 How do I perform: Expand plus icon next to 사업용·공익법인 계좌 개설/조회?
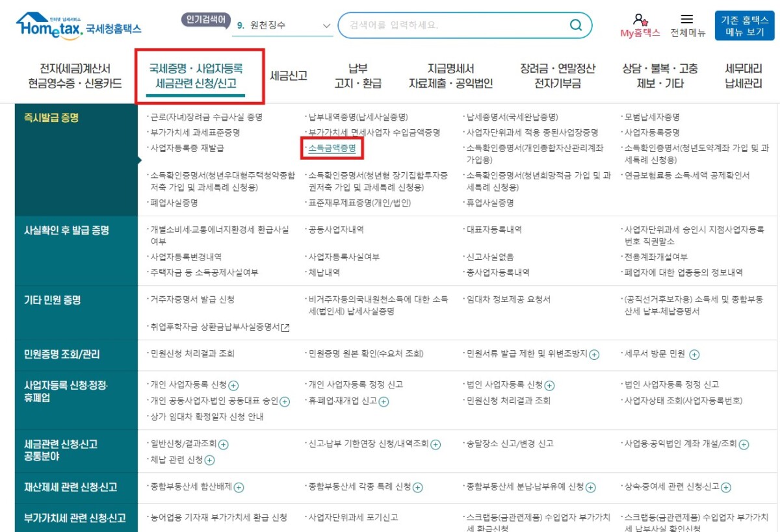click(744, 445)
